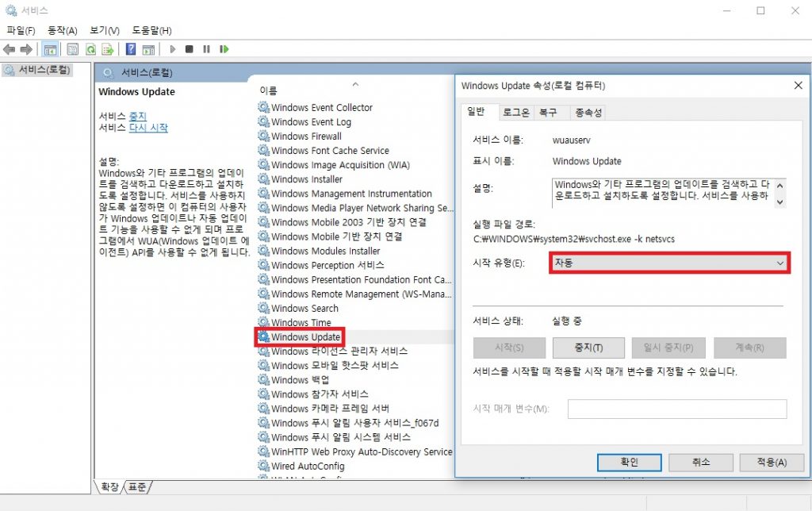Select Windows Media Player Network Sharing service row

(354, 208)
